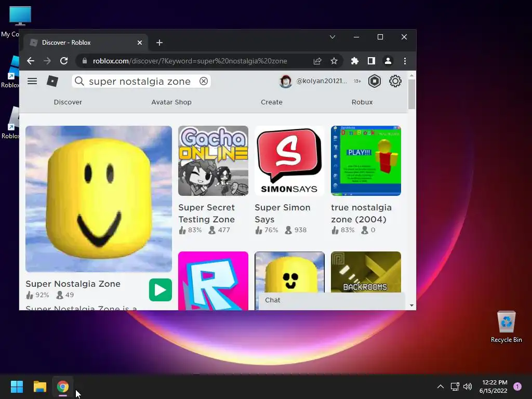Open the pink R logo game thumbnail
Viewport: 532px width, 399px height.
(x=213, y=281)
